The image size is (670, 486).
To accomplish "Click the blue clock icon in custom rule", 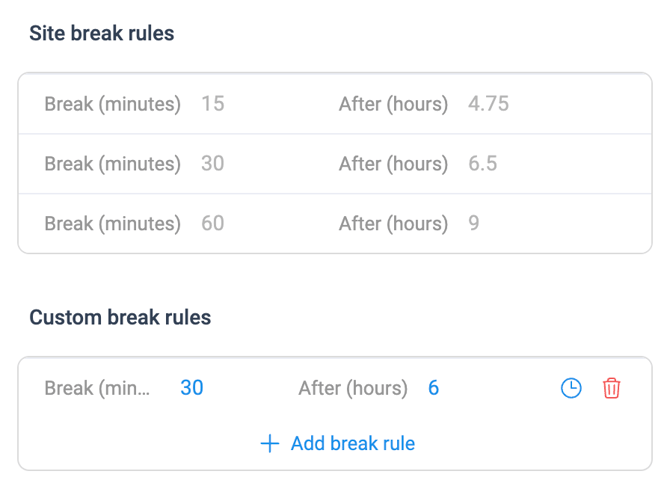I will coord(571,388).
